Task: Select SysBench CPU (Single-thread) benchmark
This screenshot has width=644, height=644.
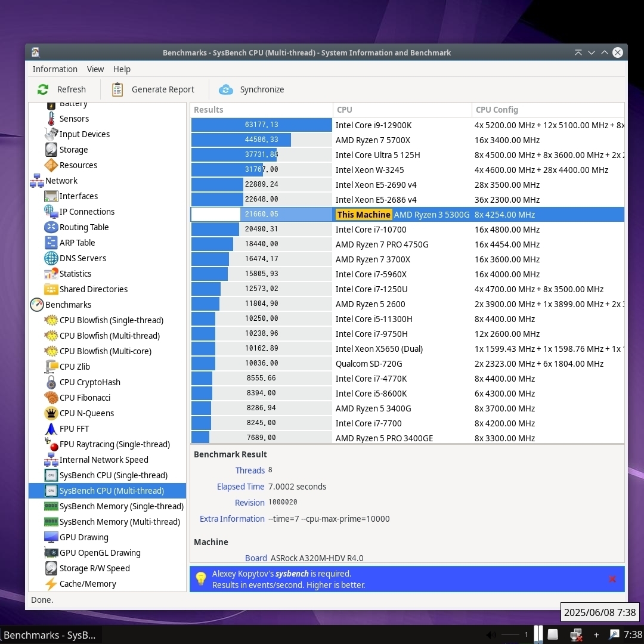Action: click(113, 475)
